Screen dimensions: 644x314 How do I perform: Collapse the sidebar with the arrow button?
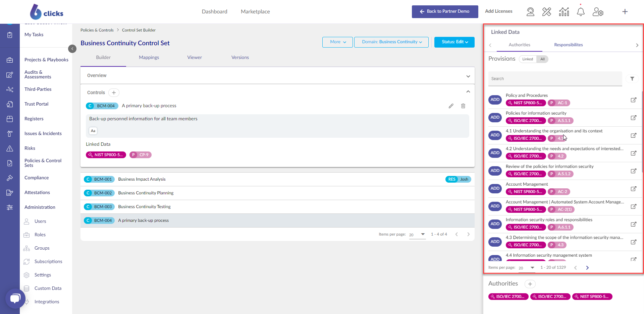click(x=72, y=49)
